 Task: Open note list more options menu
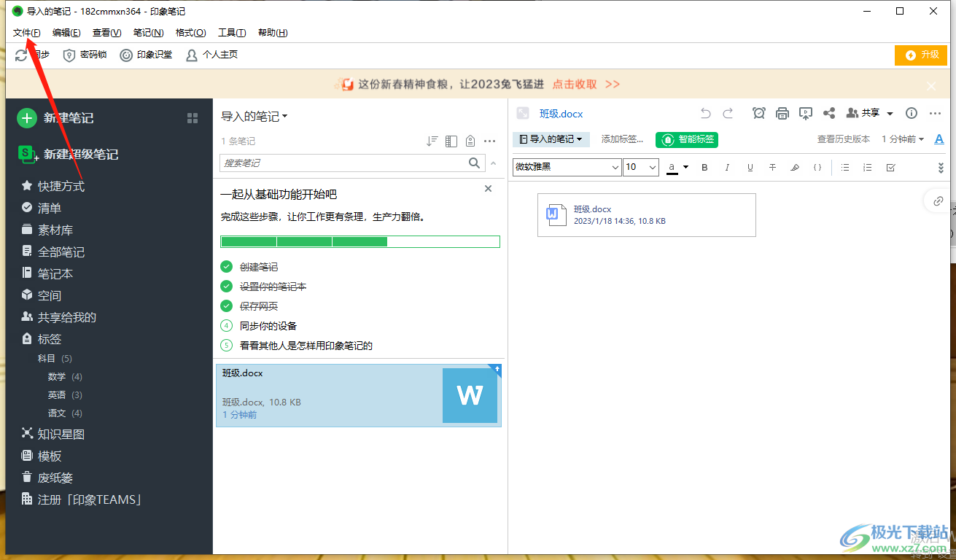(x=490, y=141)
